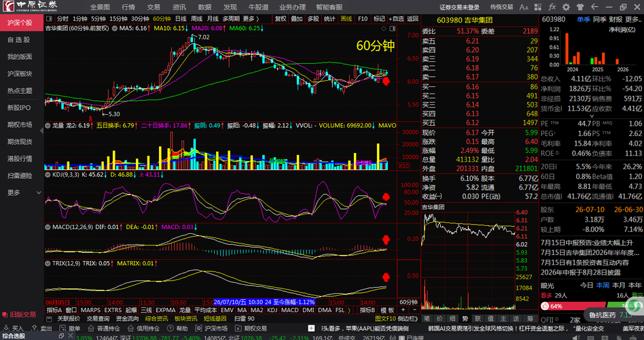Expand 更多.. in financial panel header
Screen dimensions: 644x340
pyautogui.click(x=633, y=19)
